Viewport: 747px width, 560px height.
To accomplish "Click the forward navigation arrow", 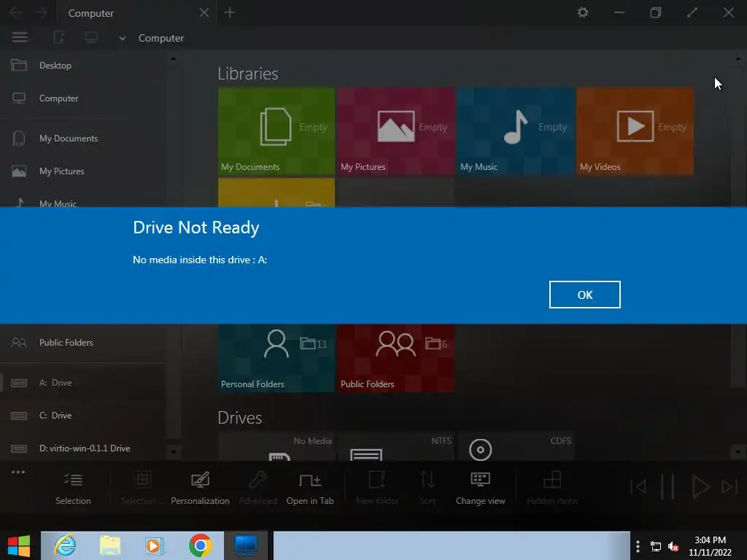I will click(x=42, y=12).
